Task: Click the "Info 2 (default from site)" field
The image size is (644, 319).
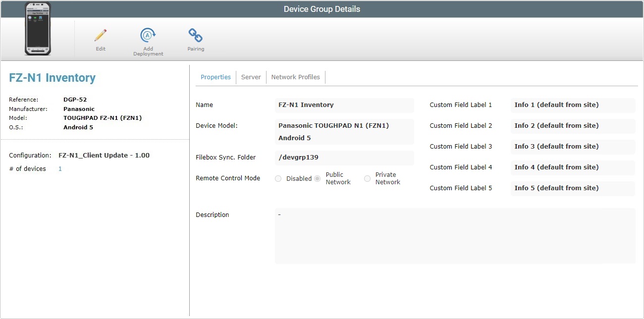Action: click(x=573, y=126)
